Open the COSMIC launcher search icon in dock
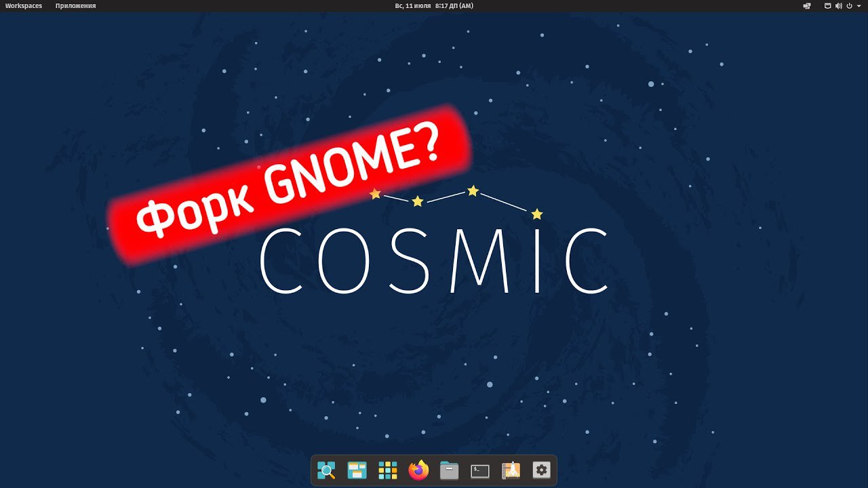This screenshot has width=868, height=488. [x=327, y=470]
